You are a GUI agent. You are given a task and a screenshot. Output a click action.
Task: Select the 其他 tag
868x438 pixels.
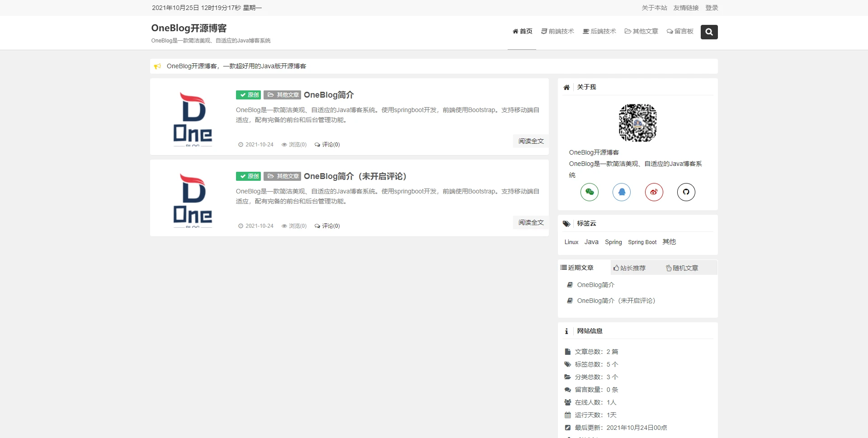click(669, 242)
